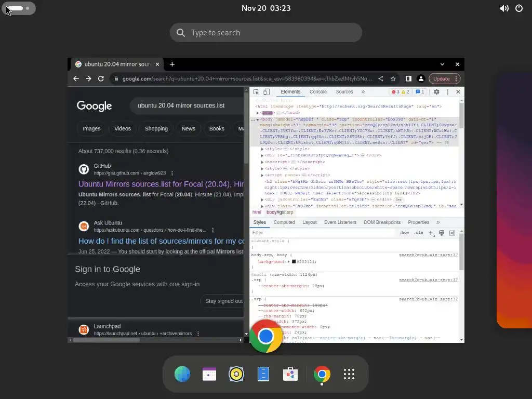The width and height of the screenshot is (532, 399).
Task: Expand the script nonce node
Action: point(262,176)
